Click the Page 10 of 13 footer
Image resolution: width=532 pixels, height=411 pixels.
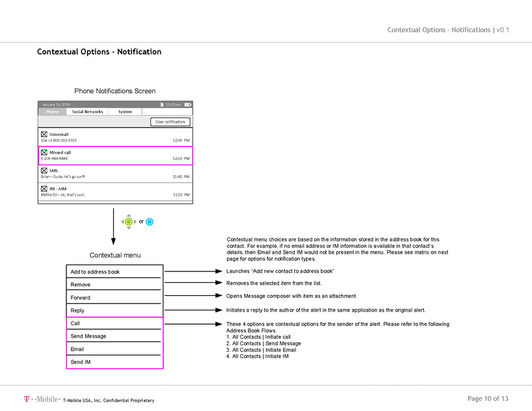coord(488,398)
